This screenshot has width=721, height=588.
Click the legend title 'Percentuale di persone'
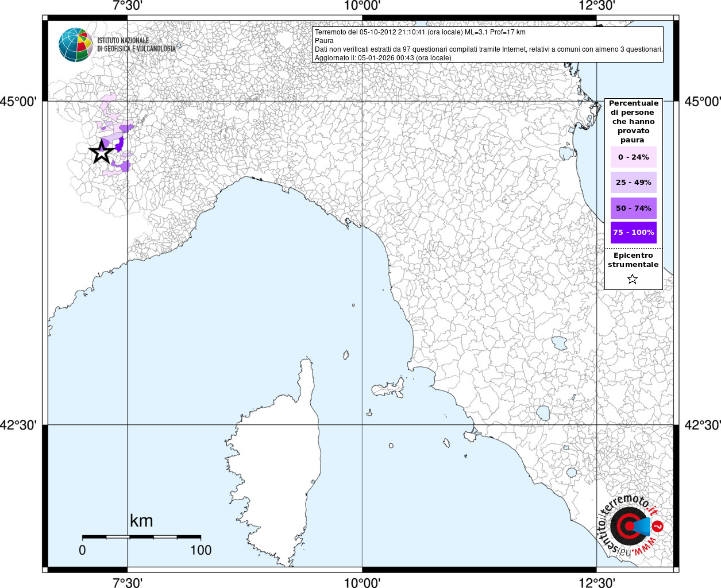coord(633,122)
